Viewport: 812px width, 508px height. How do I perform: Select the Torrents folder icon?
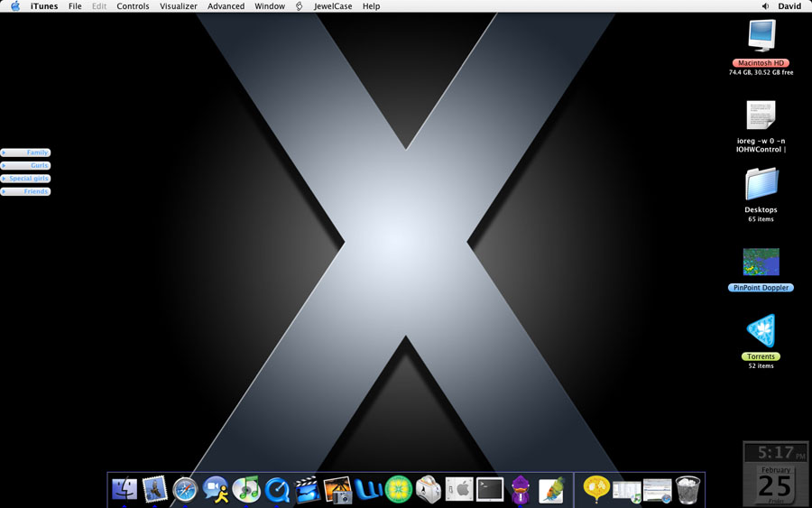point(761,330)
